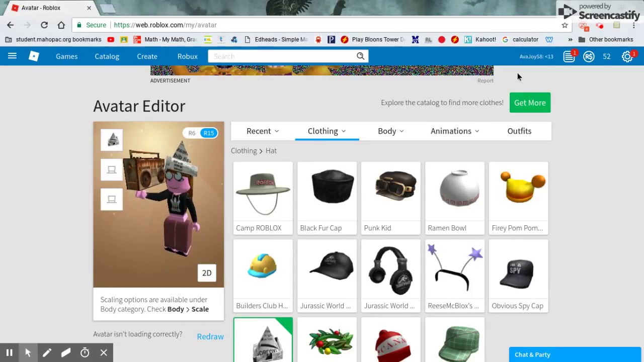Select the Firey Pom Pom hat
Viewport: 644px width, 362px height.
point(518,198)
